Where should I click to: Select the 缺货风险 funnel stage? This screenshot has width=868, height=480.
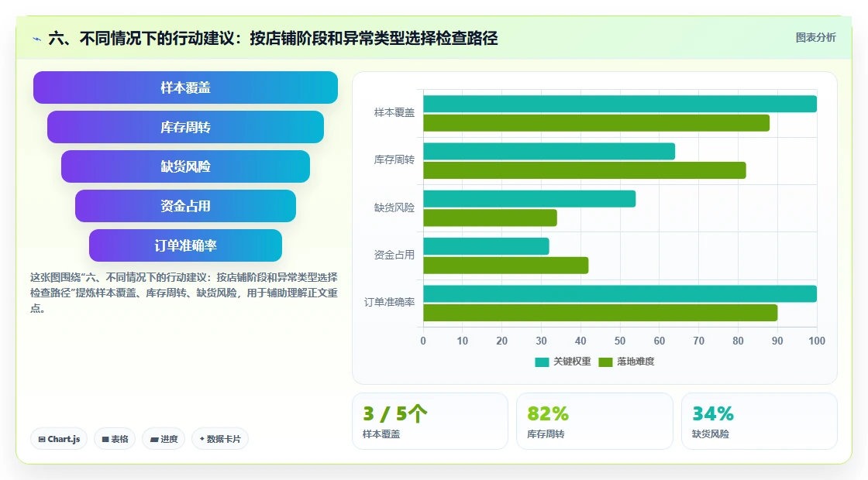click(185, 166)
